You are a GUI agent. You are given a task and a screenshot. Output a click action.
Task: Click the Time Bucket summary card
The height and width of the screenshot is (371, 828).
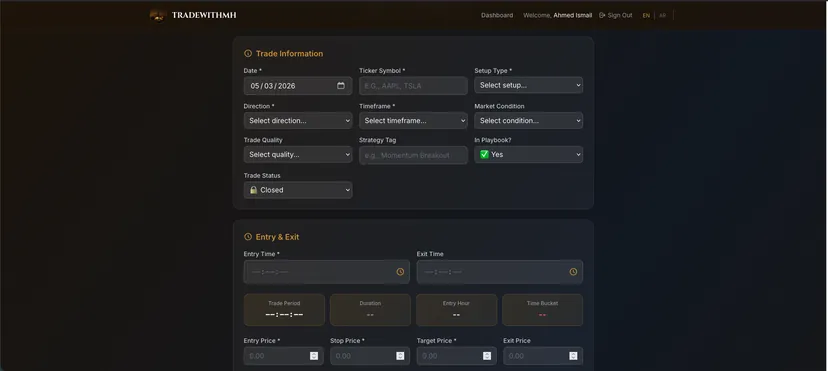click(542, 310)
